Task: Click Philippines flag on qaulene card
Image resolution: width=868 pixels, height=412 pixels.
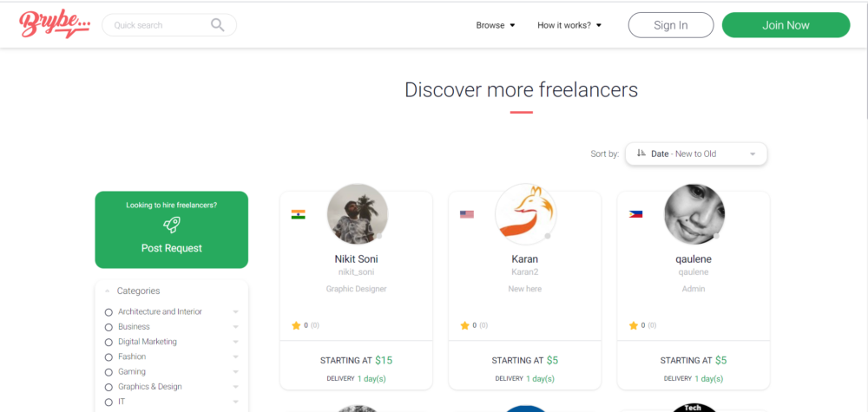Action: click(635, 214)
